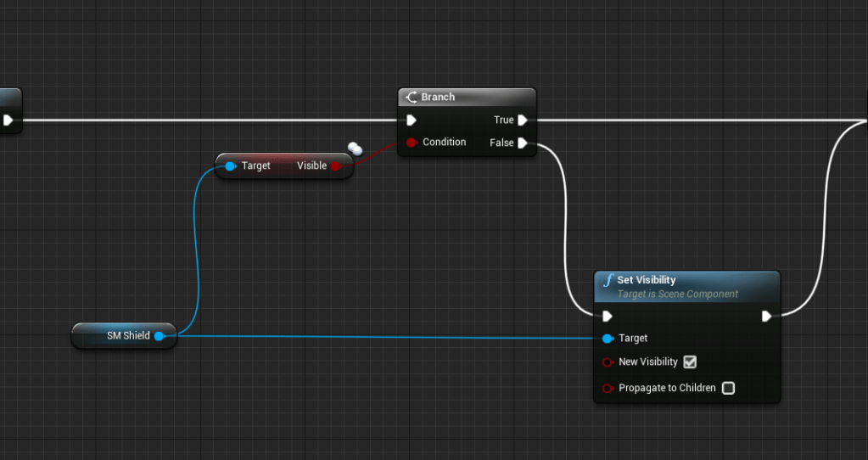
Task: Click the blue Target pin beside Visible
Action: [230, 165]
